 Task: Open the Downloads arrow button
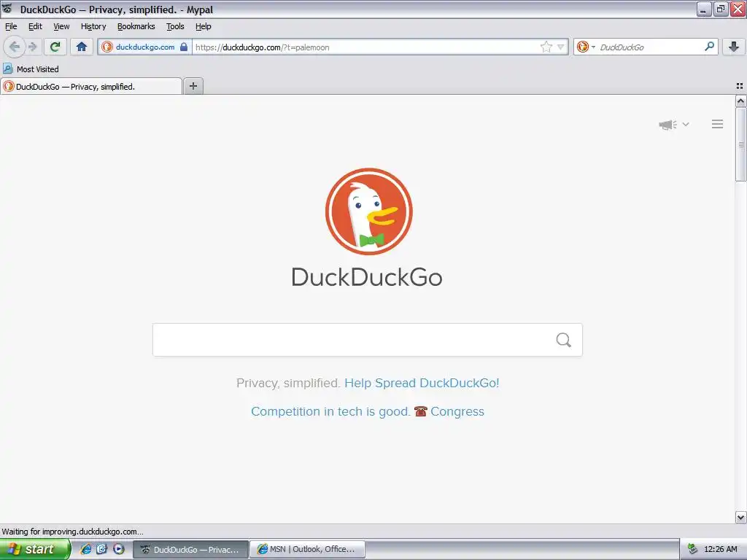click(x=734, y=47)
